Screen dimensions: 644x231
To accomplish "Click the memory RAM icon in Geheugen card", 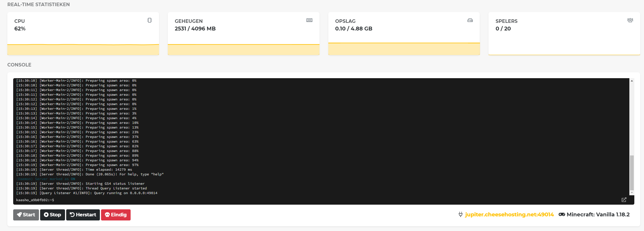I will coord(309,20).
